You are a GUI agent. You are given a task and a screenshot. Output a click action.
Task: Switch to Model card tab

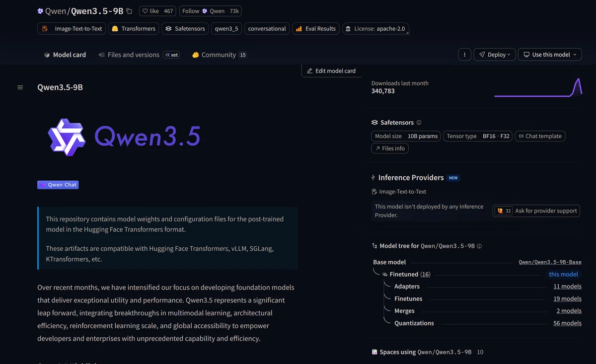65,55
